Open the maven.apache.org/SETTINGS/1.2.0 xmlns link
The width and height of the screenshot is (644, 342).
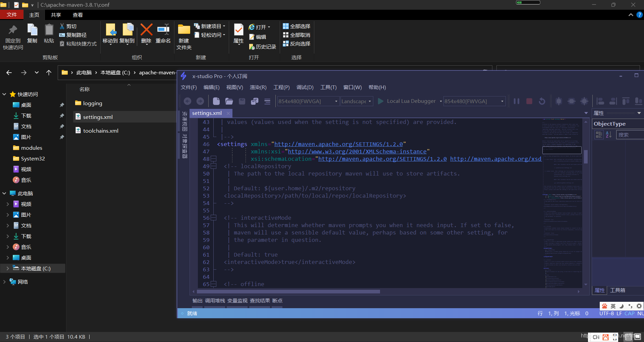[338, 144]
